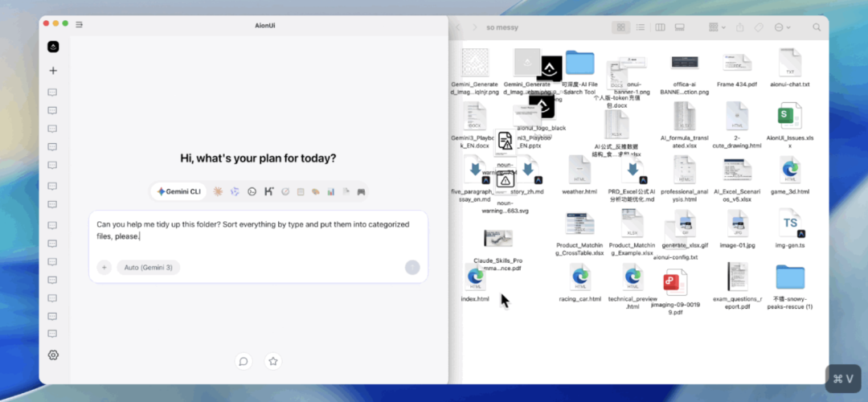The width and height of the screenshot is (868, 402).
Task: Attach a file with the plus button
Action: pyautogui.click(x=104, y=268)
